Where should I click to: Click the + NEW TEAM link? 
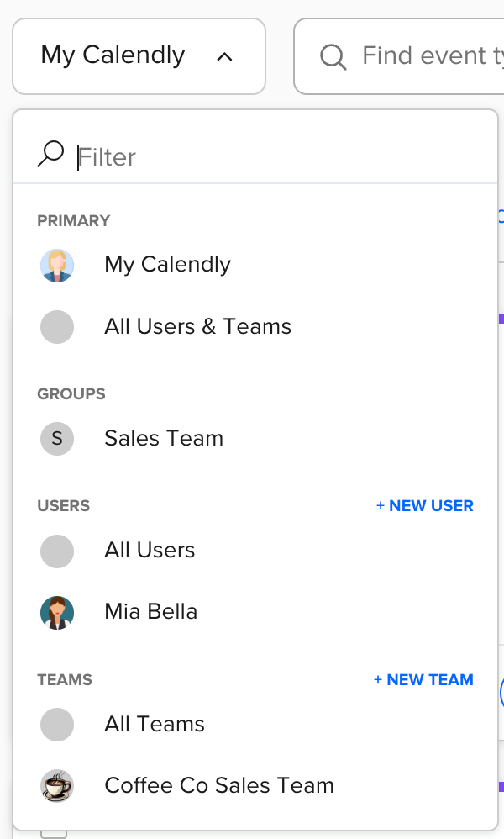(423, 679)
